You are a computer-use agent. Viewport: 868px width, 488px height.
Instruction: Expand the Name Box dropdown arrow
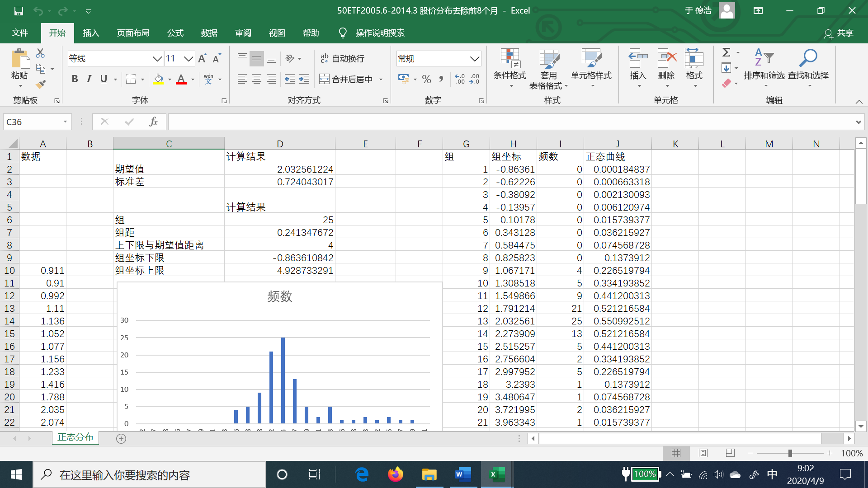coord(65,122)
